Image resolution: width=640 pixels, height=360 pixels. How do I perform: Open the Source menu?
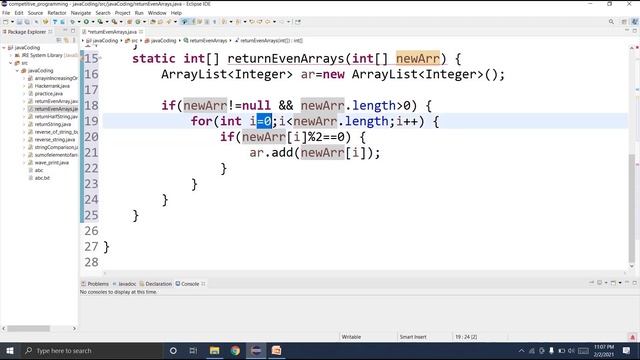click(35, 13)
